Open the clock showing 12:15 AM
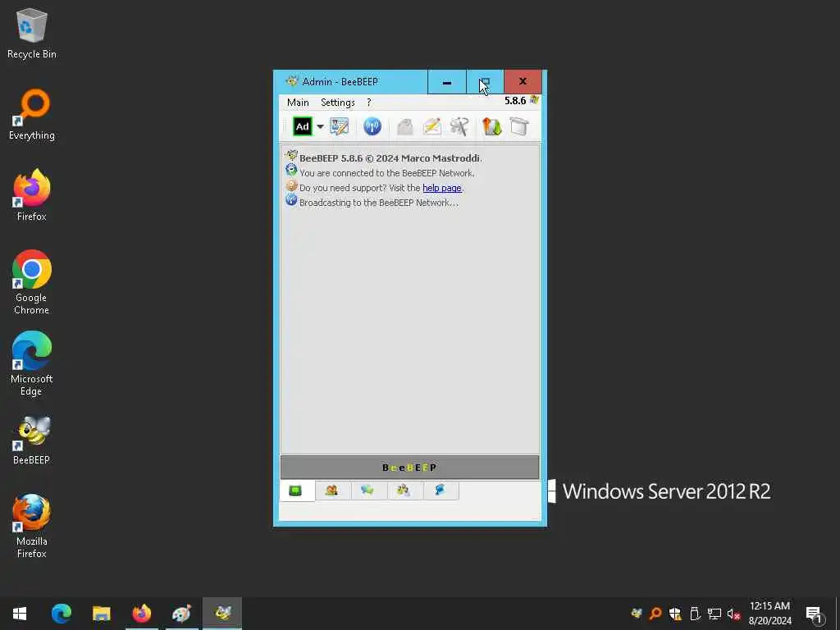Image resolution: width=840 pixels, height=630 pixels. click(x=769, y=614)
